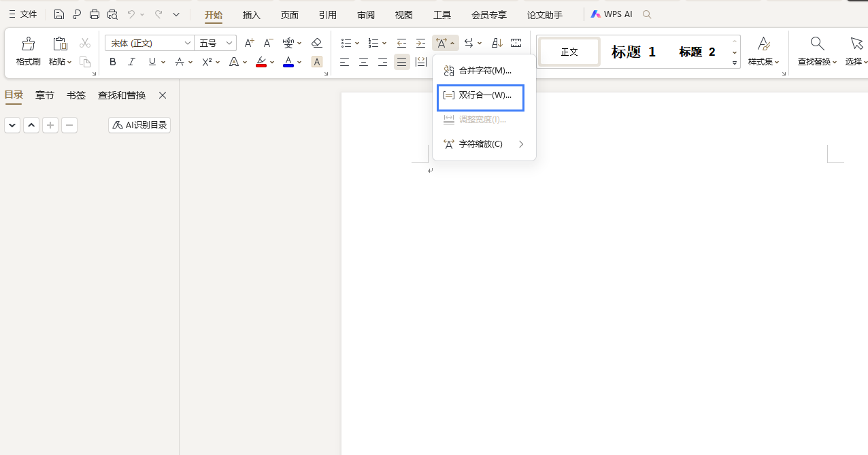Viewport: 868px width, 455px height.
Task: Click the Style Set (样式集) icon
Action: [764, 44]
